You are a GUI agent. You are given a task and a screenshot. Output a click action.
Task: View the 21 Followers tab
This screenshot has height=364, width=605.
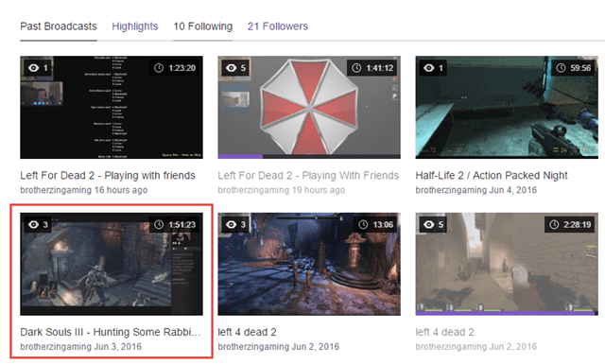pos(278,26)
